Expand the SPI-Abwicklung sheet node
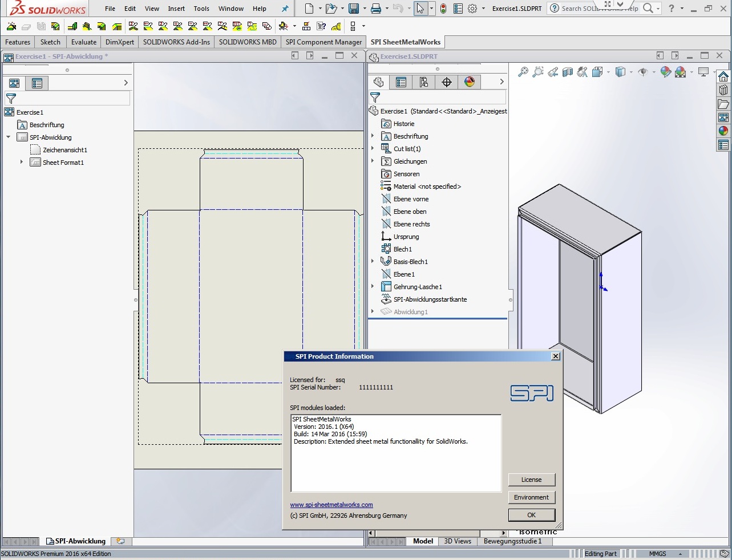Viewport: 732px width, 560px height. click(x=9, y=137)
